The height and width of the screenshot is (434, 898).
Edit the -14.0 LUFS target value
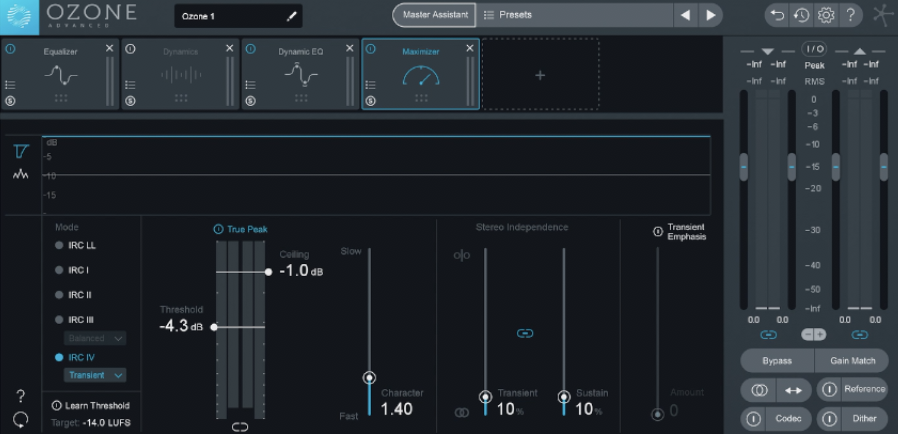click(105, 424)
